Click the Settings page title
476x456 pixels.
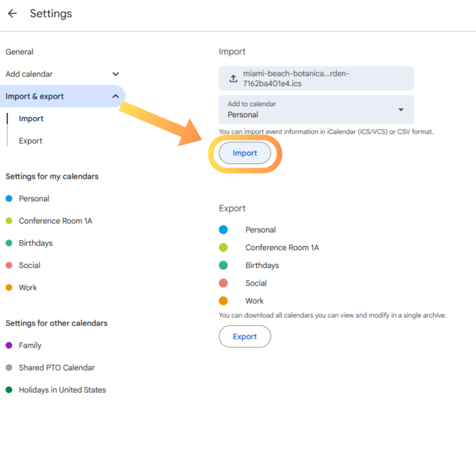(51, 14)
